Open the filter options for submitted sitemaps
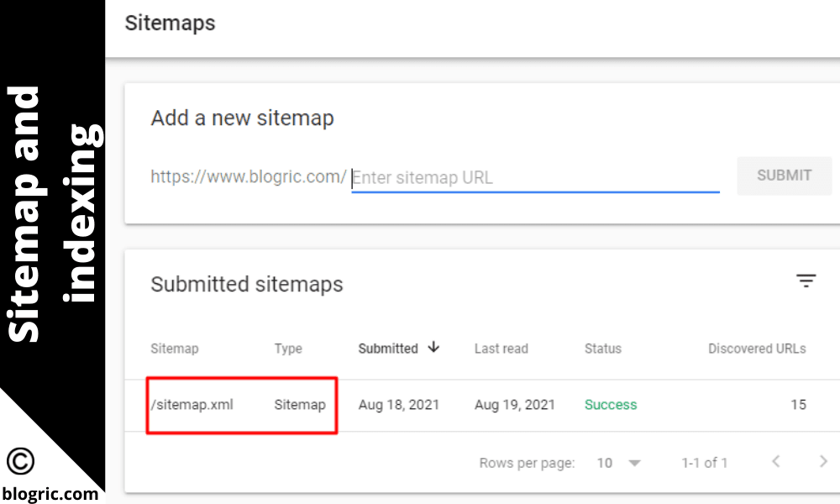The image size is (840, 504). tap(806, 281)
